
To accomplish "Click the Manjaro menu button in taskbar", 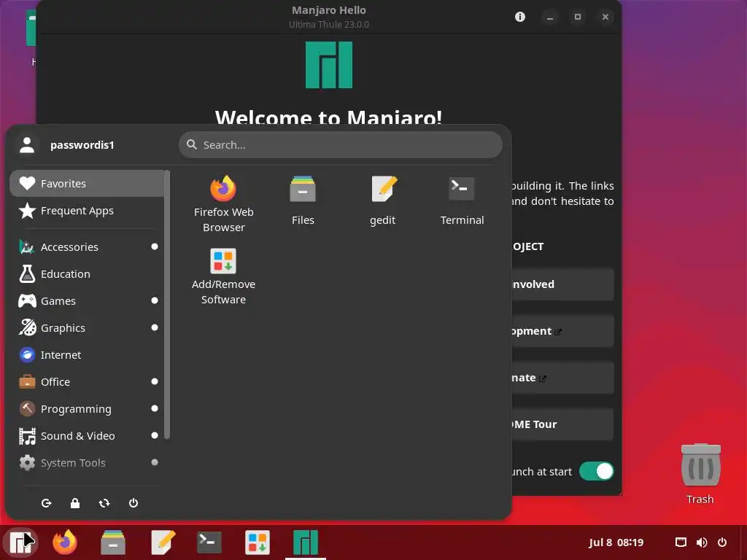I will (20, 542).
